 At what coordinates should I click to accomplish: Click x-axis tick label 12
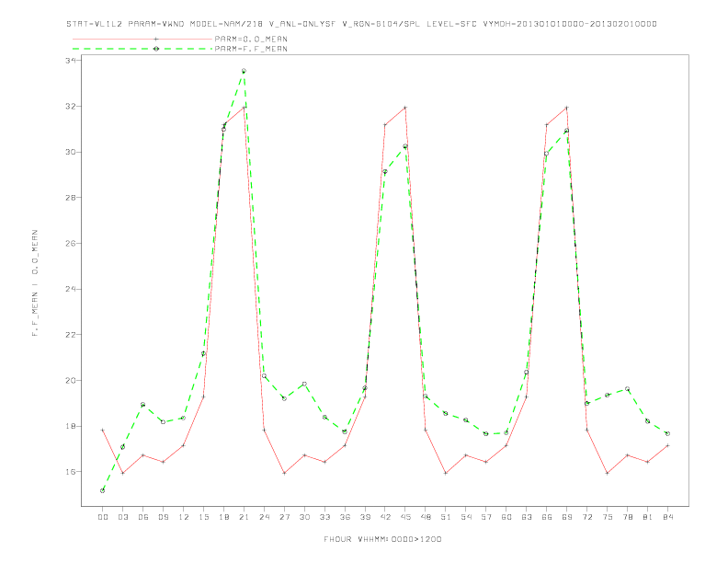click(x=184, y=517)
